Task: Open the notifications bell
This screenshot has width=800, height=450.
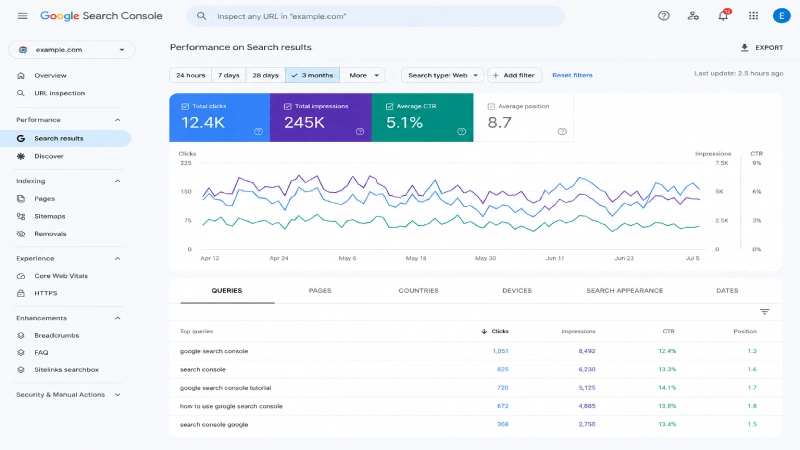Action: pos(723,15)
